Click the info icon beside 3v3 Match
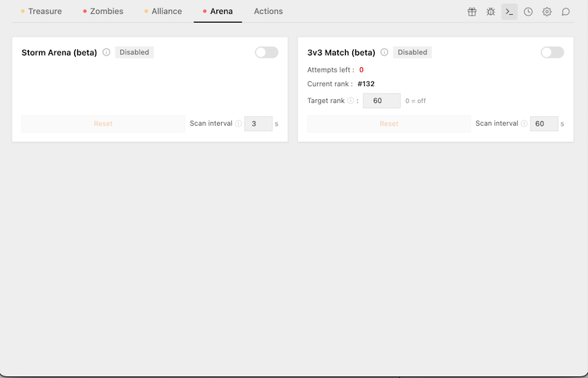The width and height of the screenshot is (588, 378). (384, 52)
